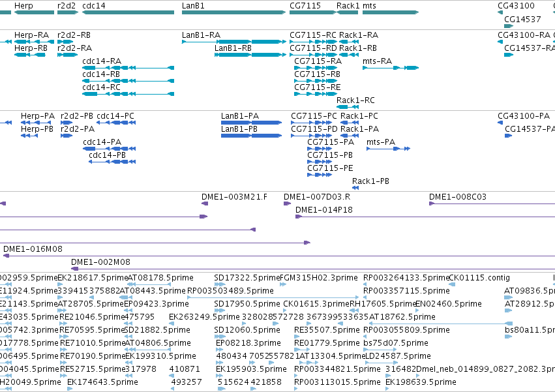
Task: Click the Herp-PB protein label
Action: click(37, 129)
